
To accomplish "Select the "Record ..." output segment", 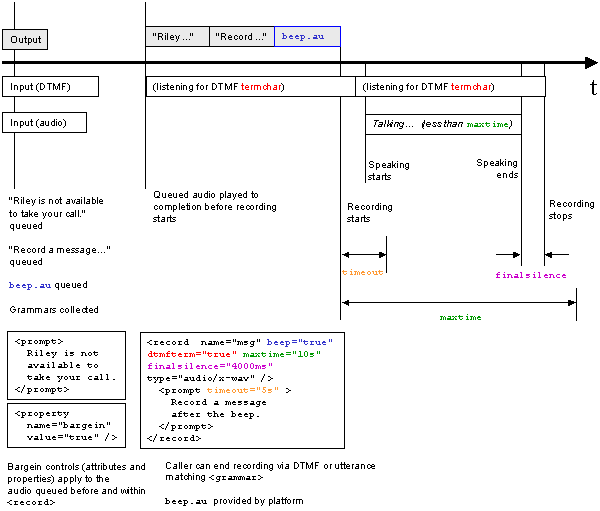I will tap(242, 37).
